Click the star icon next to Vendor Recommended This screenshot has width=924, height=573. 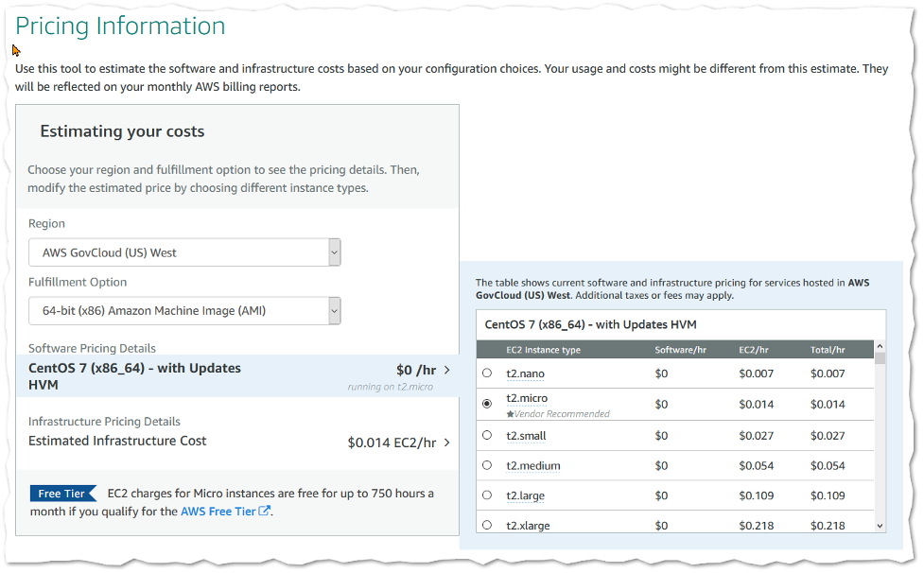[x=511, y=412]
